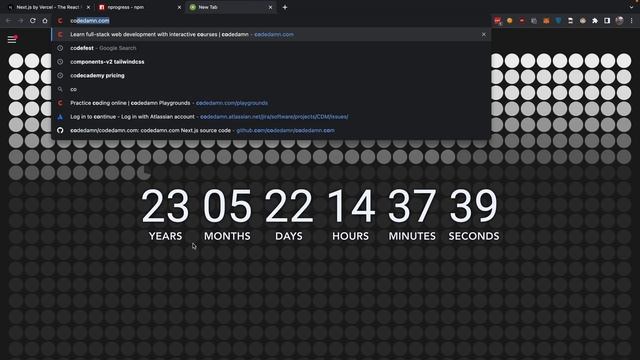Click the orange circle extension icon
Screen dimensions: 640x360
tap(509, 20)
